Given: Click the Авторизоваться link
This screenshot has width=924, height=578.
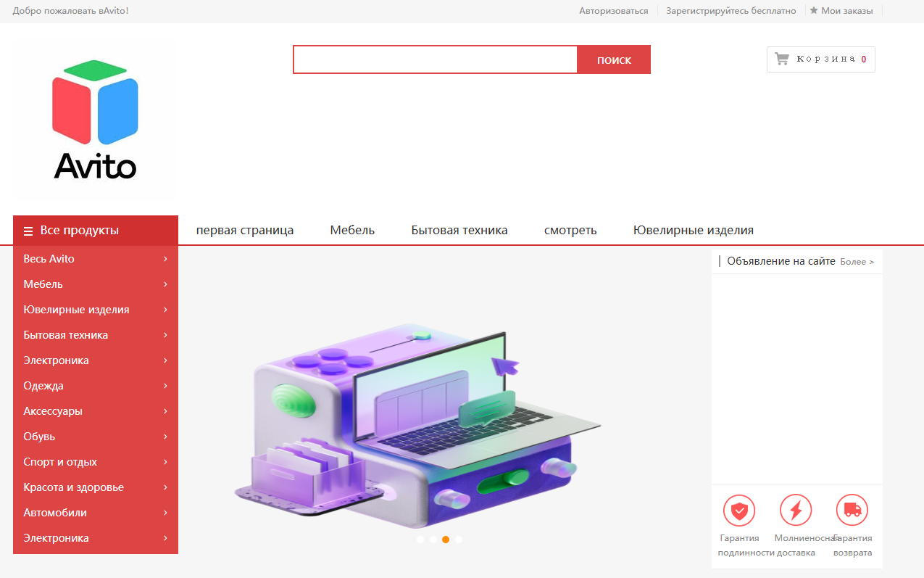Looking at the screenshot, I should 614,10.
